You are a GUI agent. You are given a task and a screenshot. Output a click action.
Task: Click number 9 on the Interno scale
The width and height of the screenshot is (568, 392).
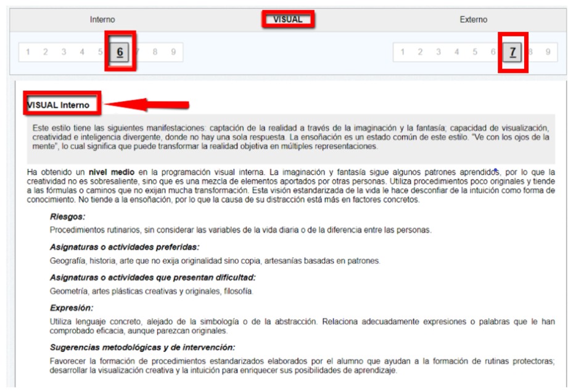173,52
